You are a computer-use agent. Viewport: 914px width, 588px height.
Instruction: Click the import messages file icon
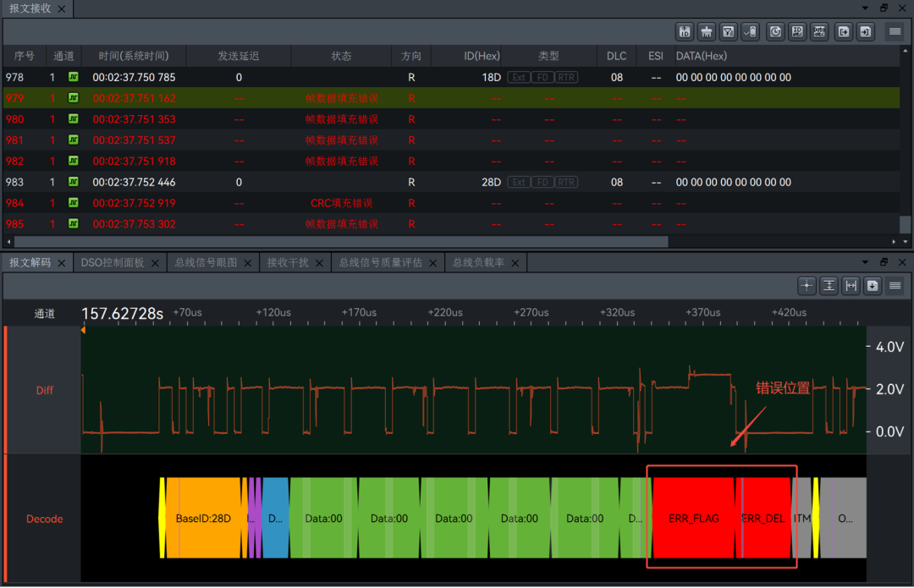coord(866,31)
